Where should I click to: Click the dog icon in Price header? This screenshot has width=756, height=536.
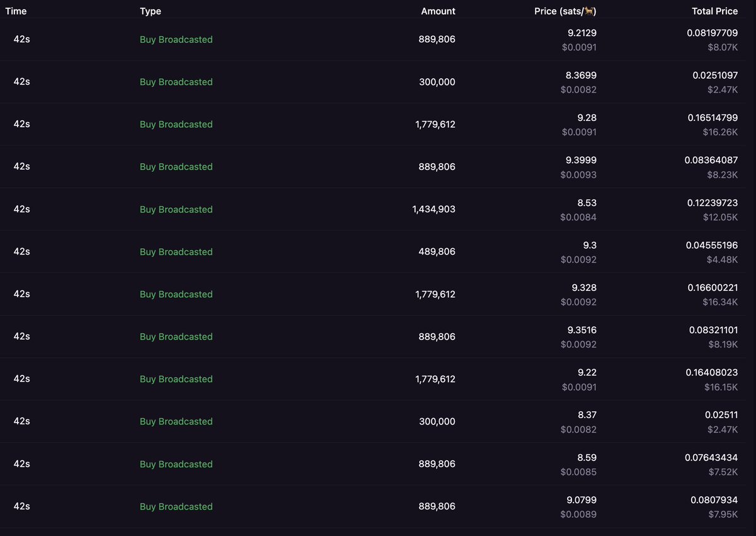(x=588, y=11)
